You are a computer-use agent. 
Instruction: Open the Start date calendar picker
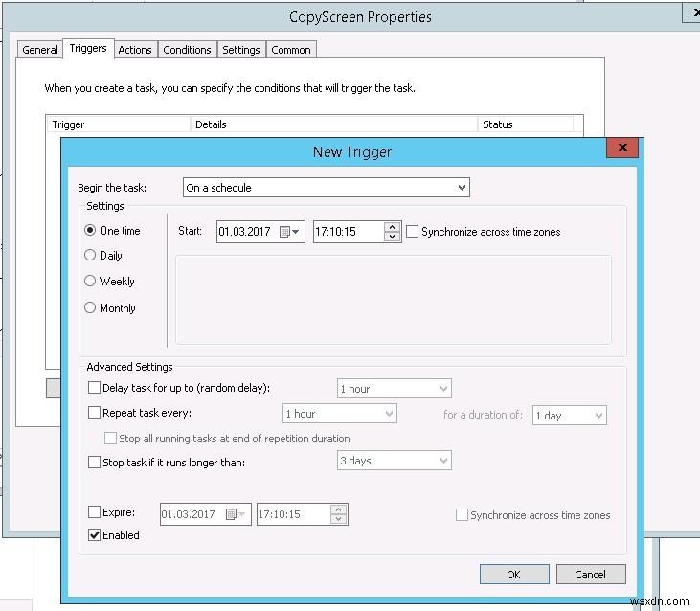point(289,232)
